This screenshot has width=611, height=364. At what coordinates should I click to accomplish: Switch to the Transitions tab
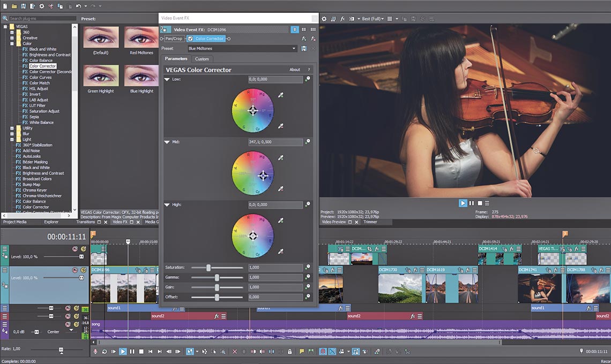point(85,222)
